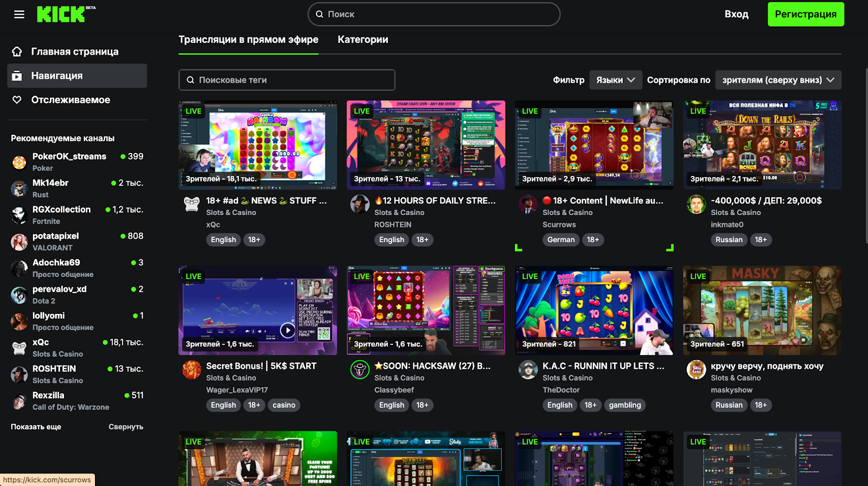Click Scurrows avatar beside NewLife title

(x=528, y=205)
